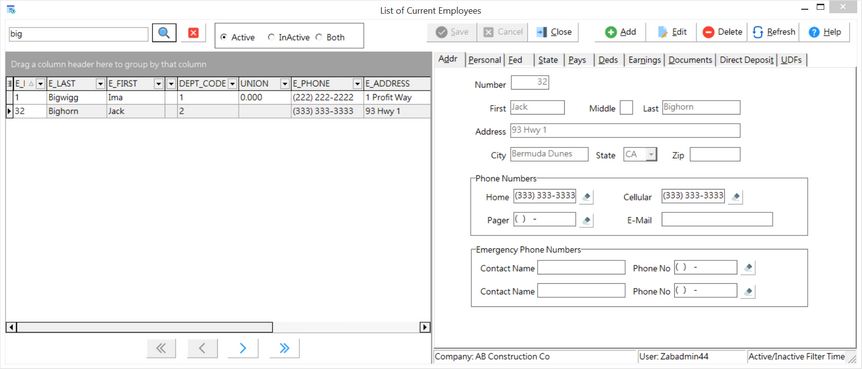Open the Fed tab
The height and width of the screenshot is (369, 862).
[516, 60]
